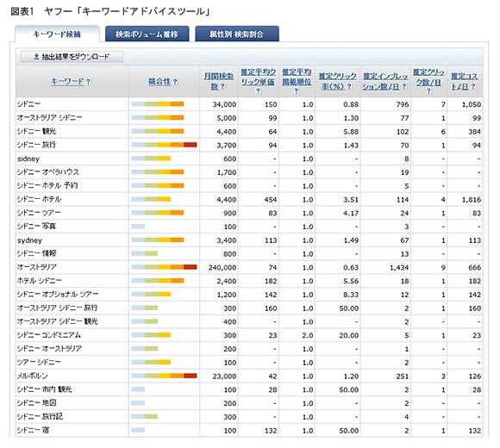Select the keyword シドニー オペラハウス
The height and width of the screenshot is (448, 500).
(48, 172)
